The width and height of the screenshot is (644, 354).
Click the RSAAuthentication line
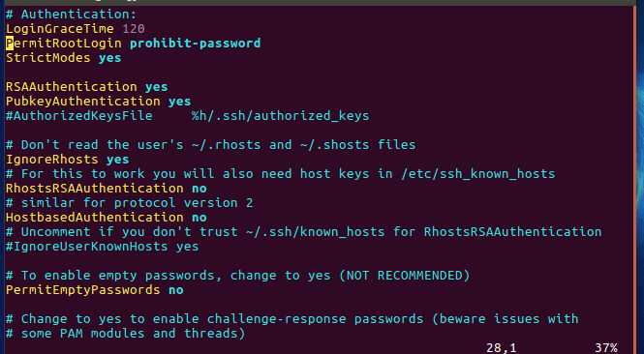click(86, 87)
